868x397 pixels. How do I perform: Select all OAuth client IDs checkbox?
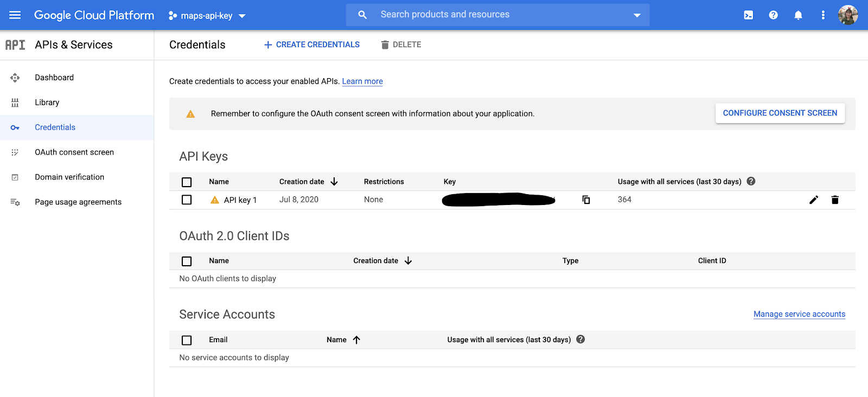(187, 261)
